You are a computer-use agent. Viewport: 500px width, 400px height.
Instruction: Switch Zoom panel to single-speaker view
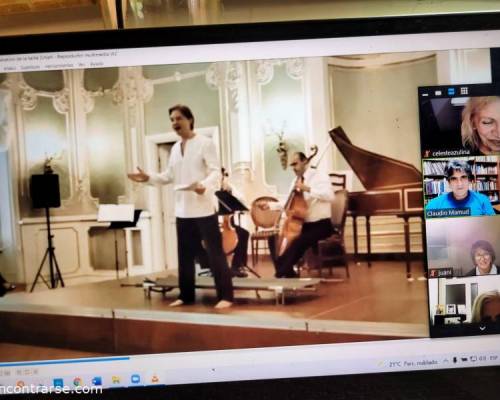pyautogui.click(x=438, y=93)
